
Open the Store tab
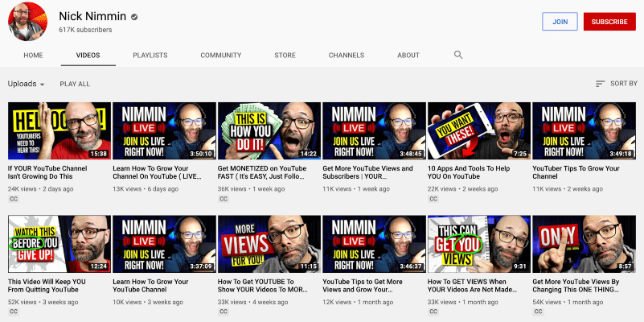285,56
